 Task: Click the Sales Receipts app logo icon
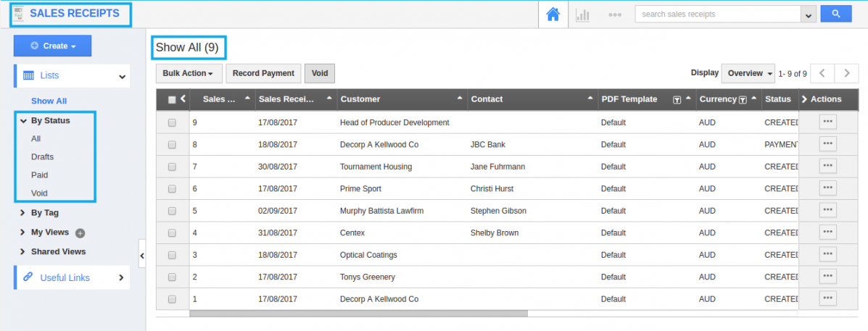coord(17,14)
